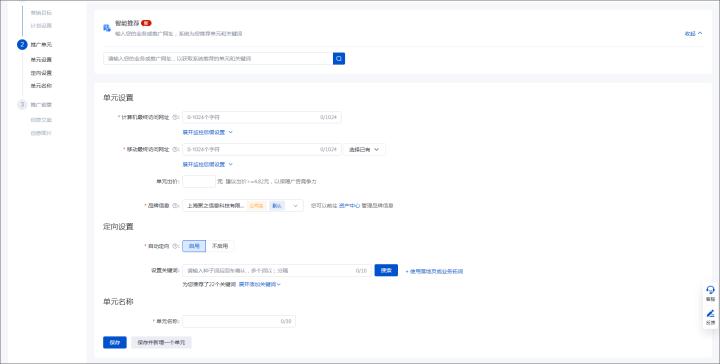Open help icon beside 自动定向
The width and height of the screenshot is (720, 364).
click(174, 246)
